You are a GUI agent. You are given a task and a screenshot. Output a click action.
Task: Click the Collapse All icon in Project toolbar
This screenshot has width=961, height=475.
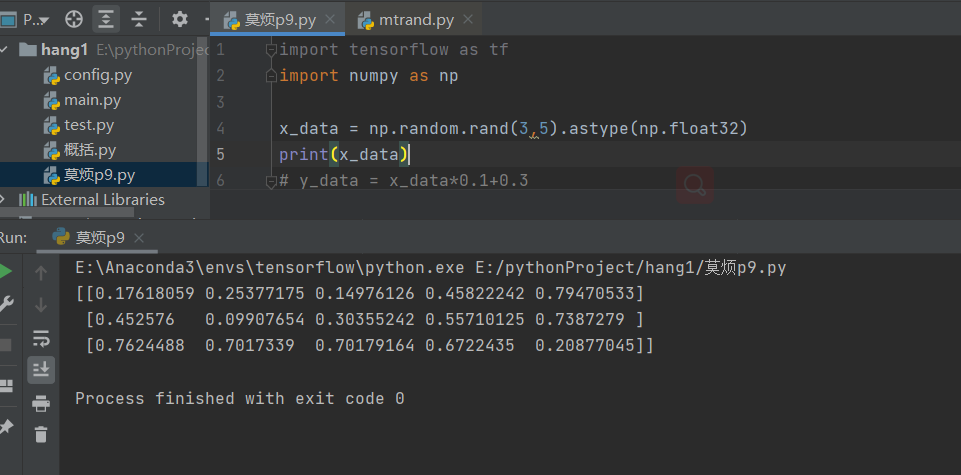pyautogui.click(x=139, y=19)
